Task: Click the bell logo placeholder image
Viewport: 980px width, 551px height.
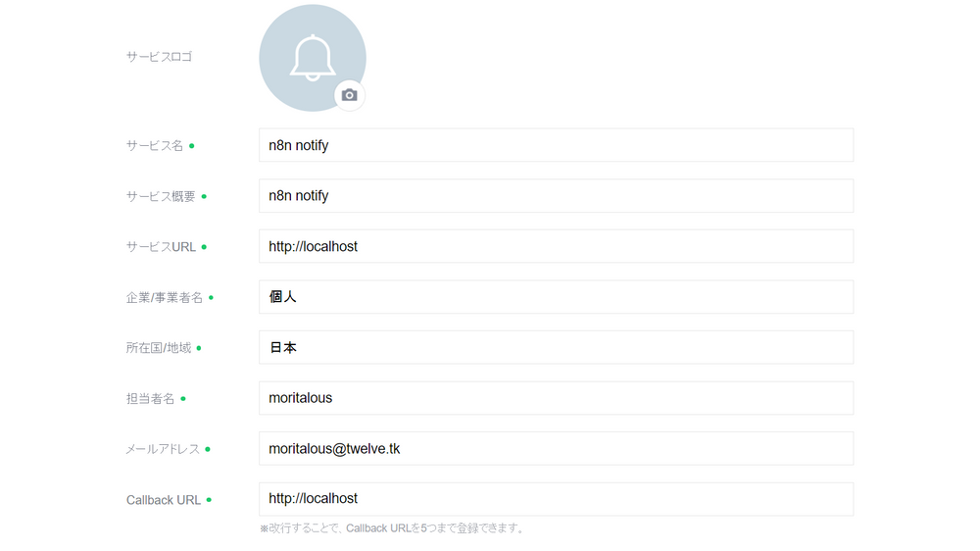Action: pos(313,58)
